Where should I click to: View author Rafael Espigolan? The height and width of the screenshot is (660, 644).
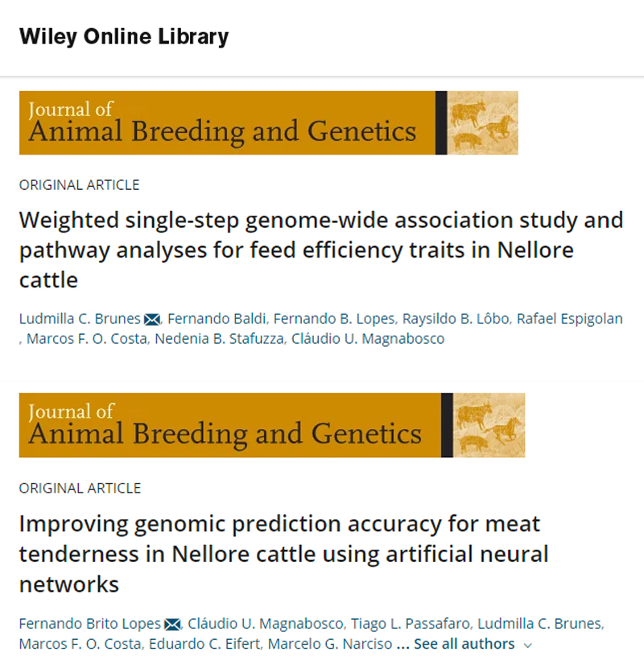(x=569, y=319)
